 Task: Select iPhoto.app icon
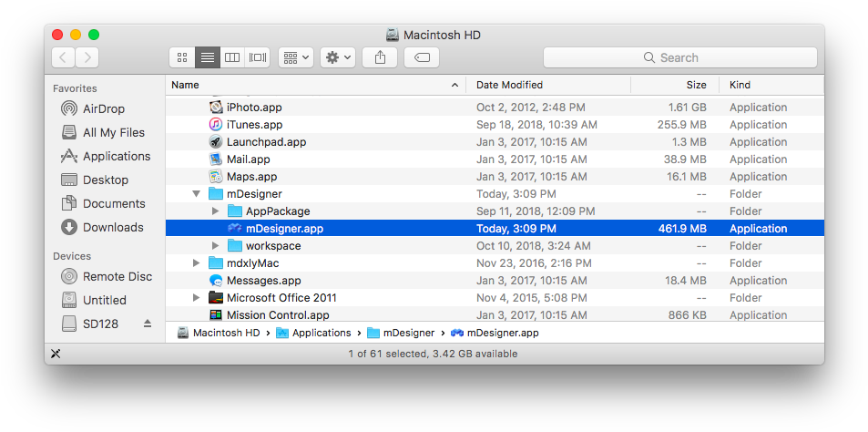tap(216, 108)
